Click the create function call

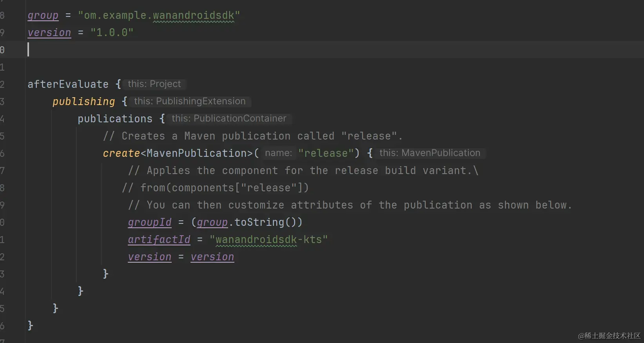click(x=121, y=153)
